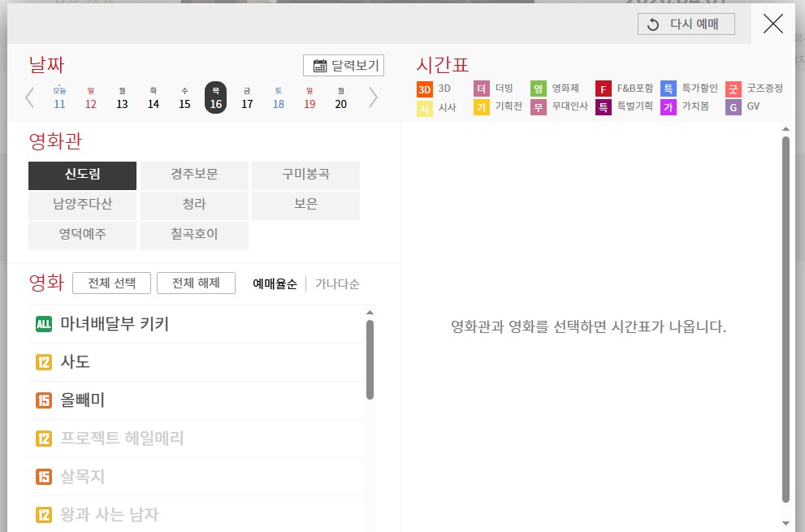The width and height of the screenshot is (805, 532).
Task: Click the purple GV legend icon
Action: coord(733,107)
